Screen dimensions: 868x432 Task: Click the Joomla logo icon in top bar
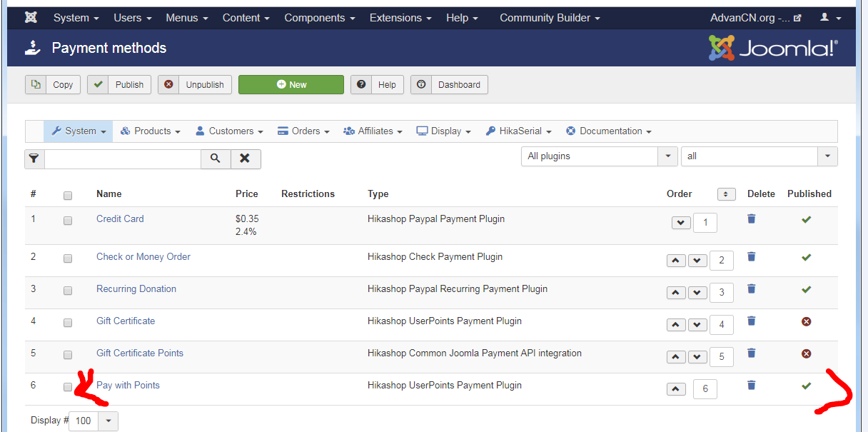point(31,18)
